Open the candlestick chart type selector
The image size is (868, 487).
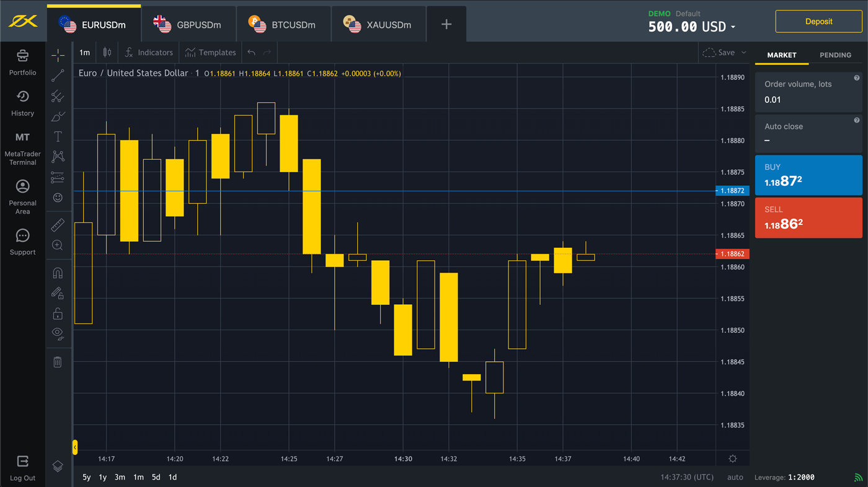(x=107, y=53)
